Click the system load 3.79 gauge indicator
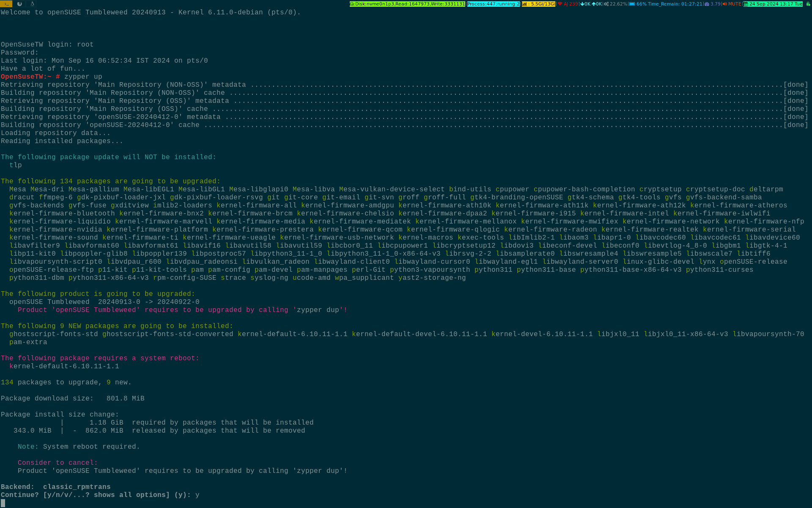This screenshot has height=508, width=812. pyautogui.click(x=713, y=4)
